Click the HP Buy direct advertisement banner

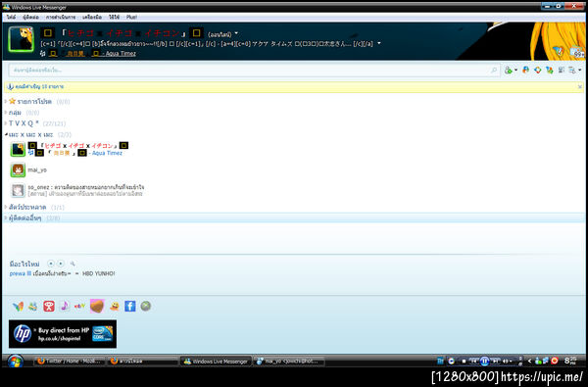[63, 334]
